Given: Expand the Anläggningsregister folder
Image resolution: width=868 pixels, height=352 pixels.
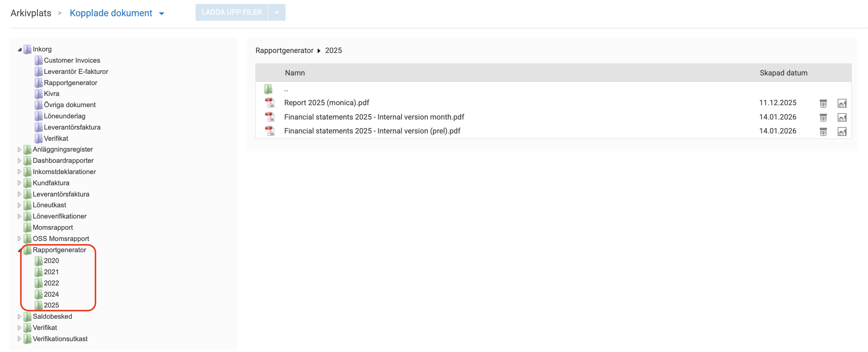Looking at the screenshot, I should pyautogui.click(x=19, y=149).
